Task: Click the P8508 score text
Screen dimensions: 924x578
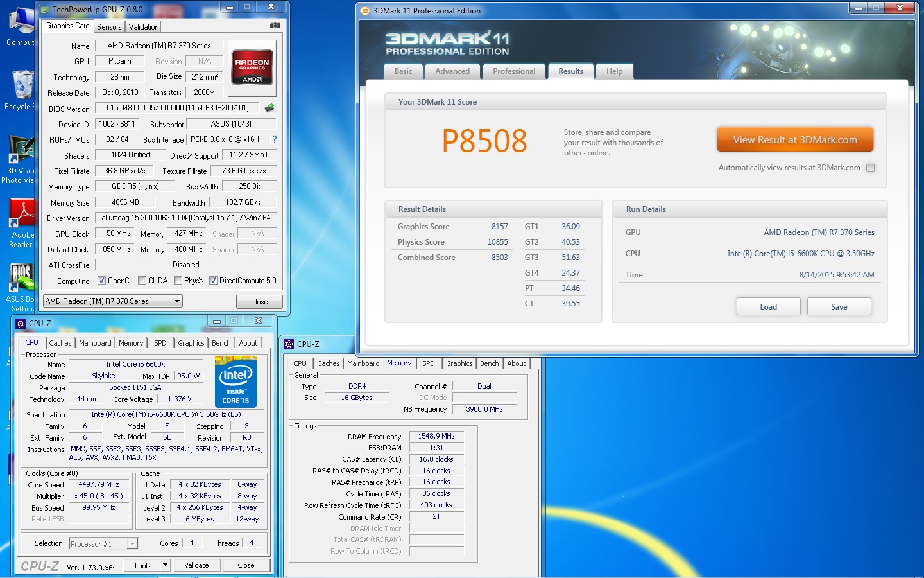Action: coord(484,141)
